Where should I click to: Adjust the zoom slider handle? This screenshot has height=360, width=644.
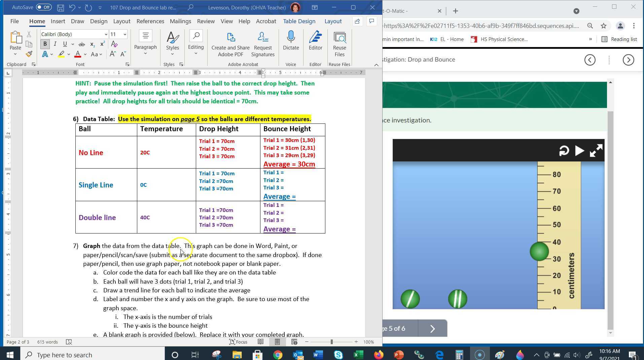(331, 342)
